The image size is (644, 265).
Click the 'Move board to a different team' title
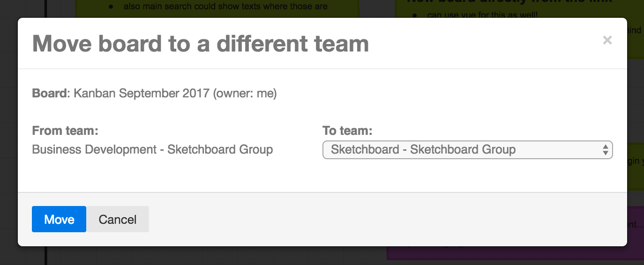201,44
